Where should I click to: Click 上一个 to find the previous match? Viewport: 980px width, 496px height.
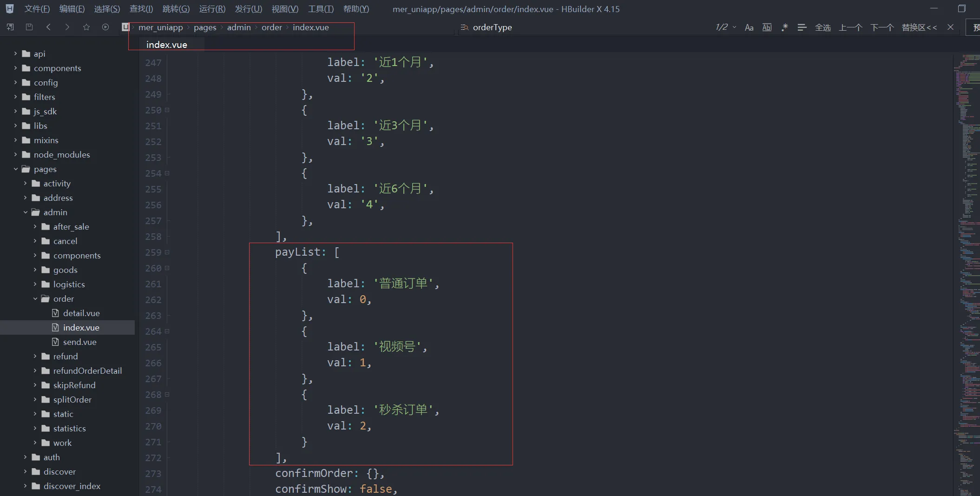click(850, 27)
